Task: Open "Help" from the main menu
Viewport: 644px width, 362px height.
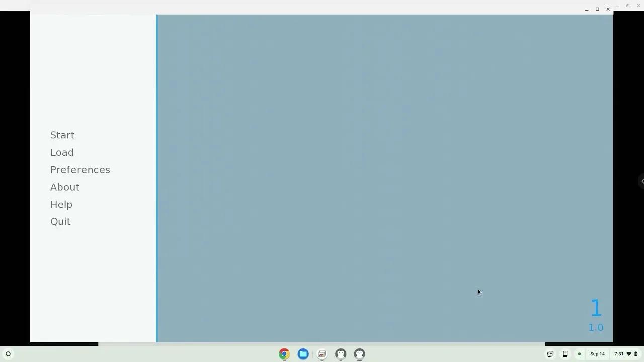Action: [61, 204]
